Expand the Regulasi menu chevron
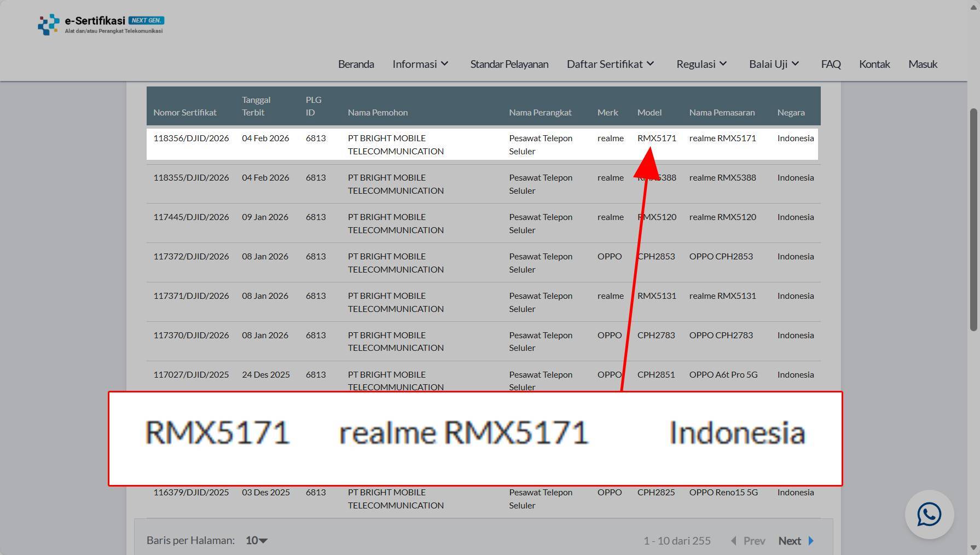 click(723, 64)
